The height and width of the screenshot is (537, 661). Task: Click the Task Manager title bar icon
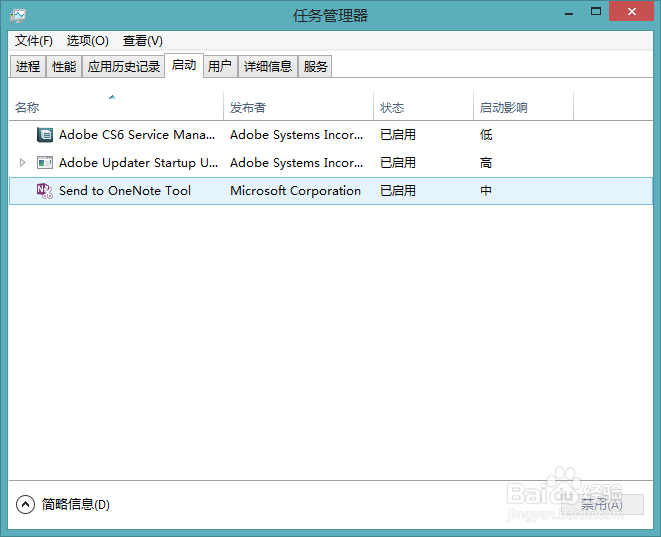[x=18, y=16]
